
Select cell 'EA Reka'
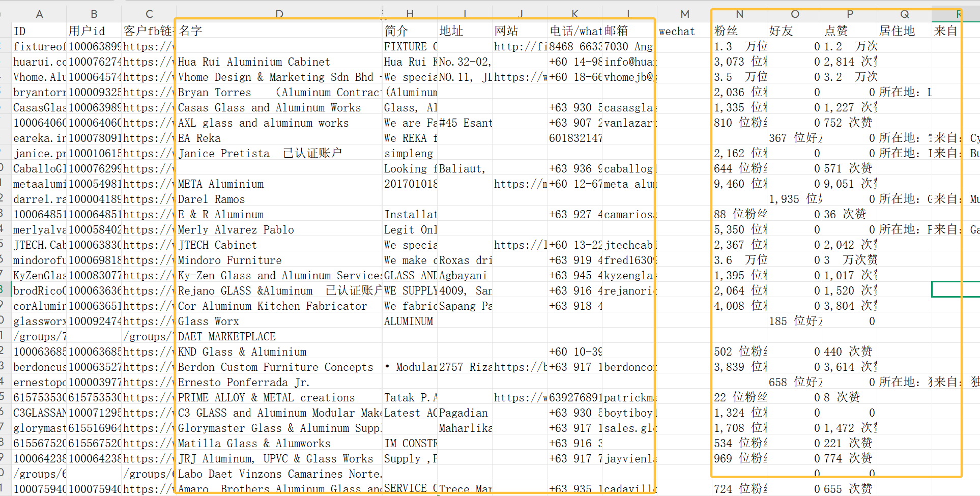tap(279, 138)
